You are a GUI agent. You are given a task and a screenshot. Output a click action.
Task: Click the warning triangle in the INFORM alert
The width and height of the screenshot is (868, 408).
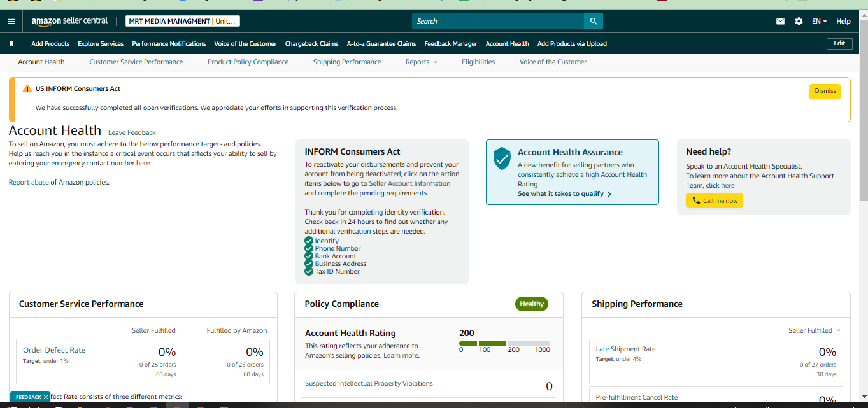click(x=27, y=88)
